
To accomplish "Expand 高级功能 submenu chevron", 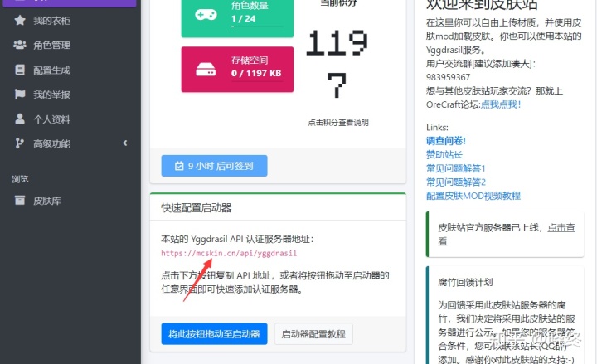I will [x=125, y=143].
